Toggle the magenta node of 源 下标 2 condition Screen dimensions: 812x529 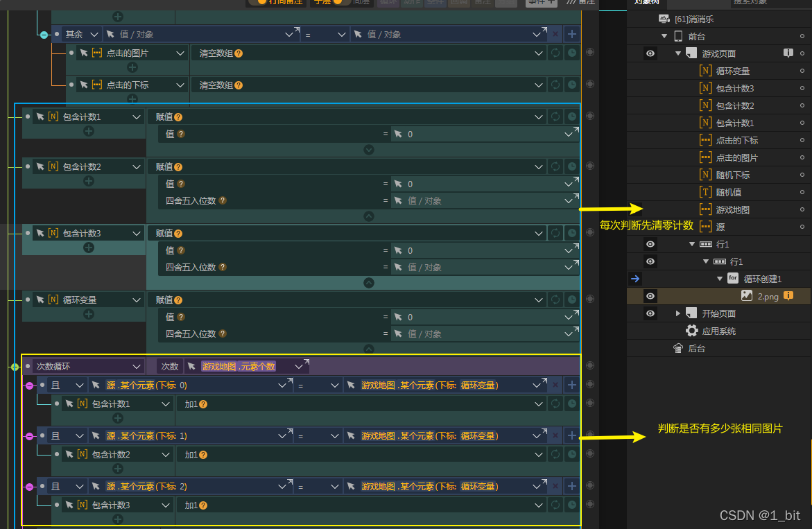pyautogui.click(x=30, y=487)
